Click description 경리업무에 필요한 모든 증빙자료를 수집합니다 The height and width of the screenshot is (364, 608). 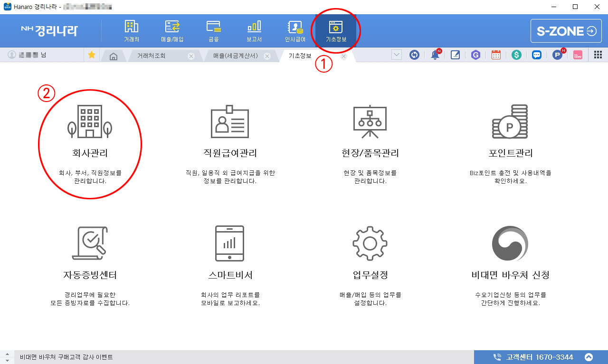(90, 299)
